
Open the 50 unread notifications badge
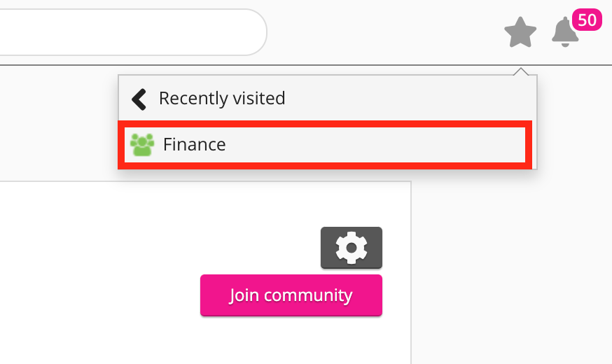click(587, 20)
